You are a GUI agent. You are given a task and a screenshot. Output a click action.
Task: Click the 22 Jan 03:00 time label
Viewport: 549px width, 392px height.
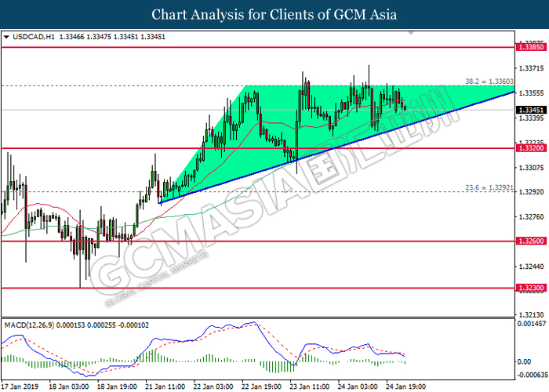click(213, 387)
